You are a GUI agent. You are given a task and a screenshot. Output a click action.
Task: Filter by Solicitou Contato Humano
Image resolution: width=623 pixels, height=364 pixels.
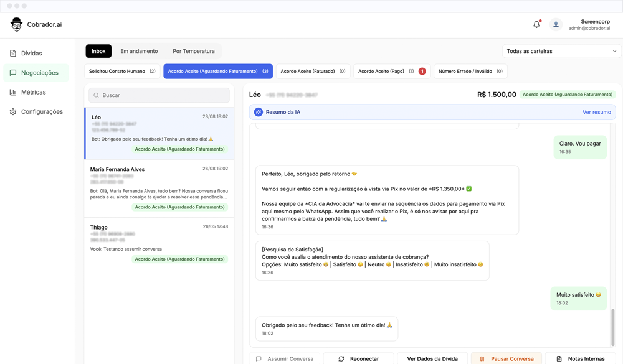(x=122, y=72)
